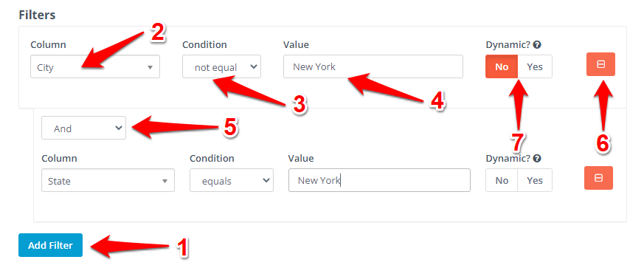Focus the State filter's Value field
This screenshot has height=268, width=644.
point(379,180)
